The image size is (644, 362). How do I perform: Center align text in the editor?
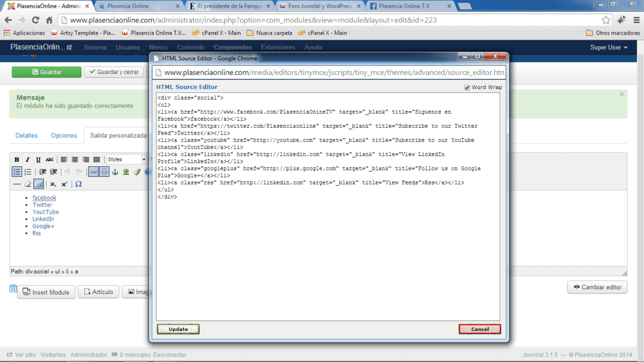[75, 159]
